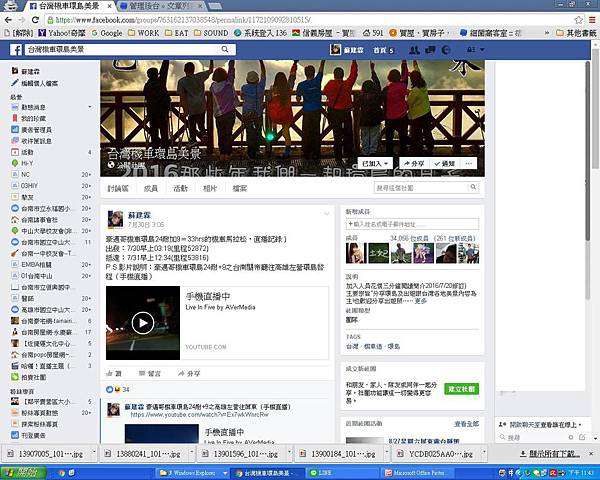Go back with the browser back arrow
600x480 pixels.
[8, 20]
